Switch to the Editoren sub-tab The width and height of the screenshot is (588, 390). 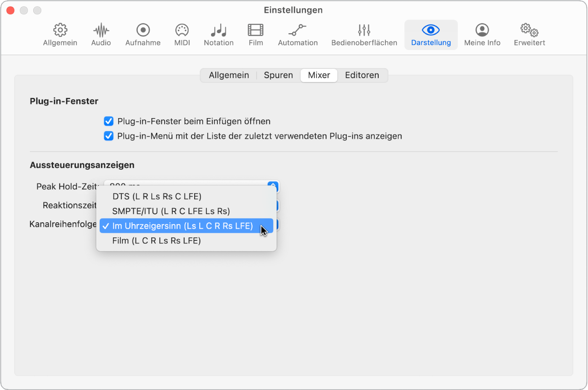[x=362, y=75]
